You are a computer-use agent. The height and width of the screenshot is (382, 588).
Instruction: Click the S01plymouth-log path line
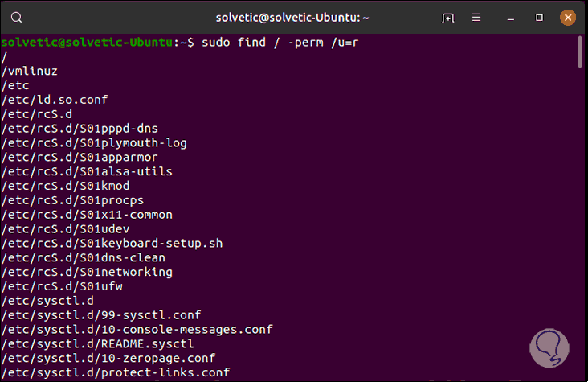(x=94, y=143)
